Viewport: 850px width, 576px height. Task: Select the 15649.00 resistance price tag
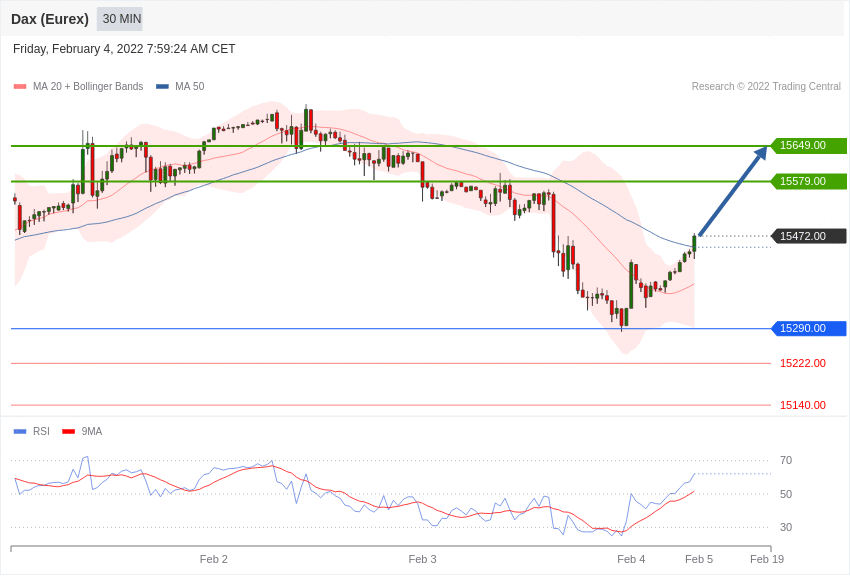pyautogui.click(x=808, y=145)
